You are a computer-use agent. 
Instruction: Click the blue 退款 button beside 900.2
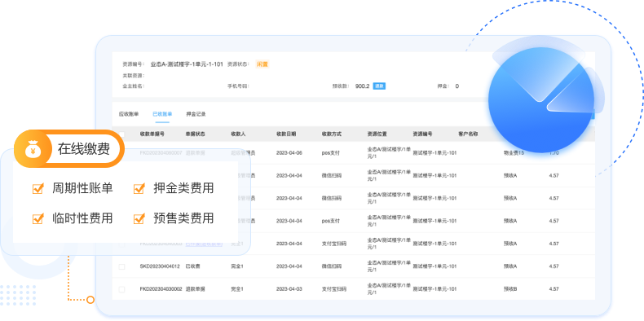379,86
